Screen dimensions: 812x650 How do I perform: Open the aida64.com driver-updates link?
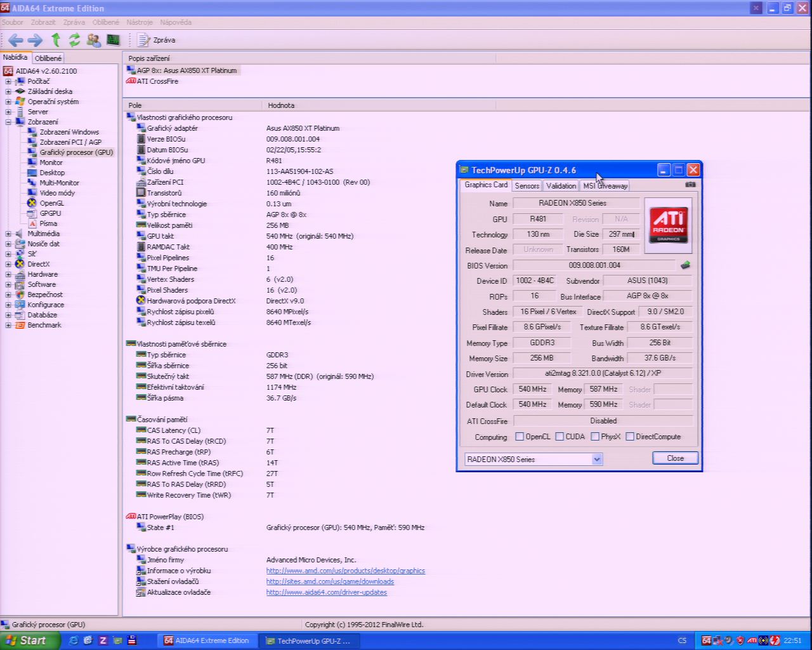pos(327,592)
